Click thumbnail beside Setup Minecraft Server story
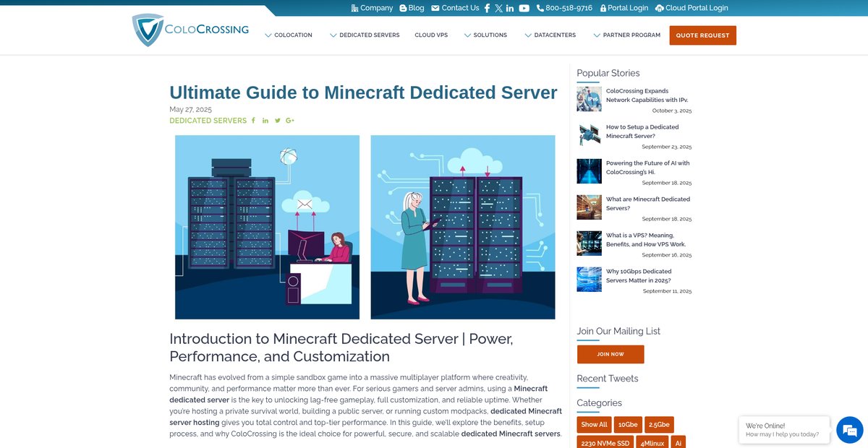Screen dimensions: 868x448 pos(589,135)
